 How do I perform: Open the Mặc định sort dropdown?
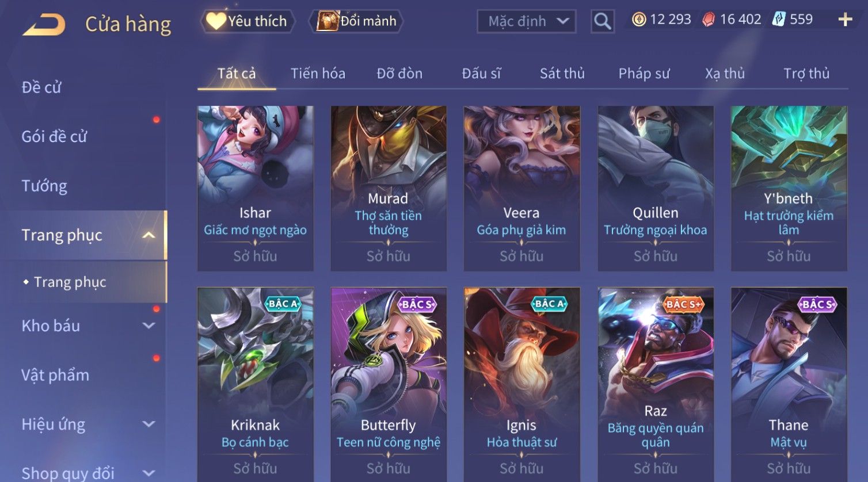pyautogui.click(x=527, y=22)
